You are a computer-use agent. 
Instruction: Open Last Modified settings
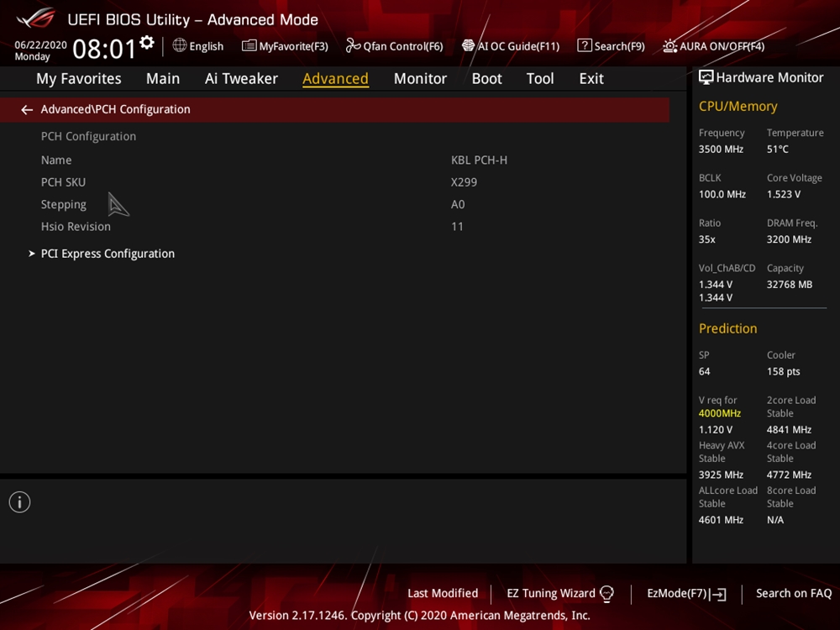tap(443, 594)
